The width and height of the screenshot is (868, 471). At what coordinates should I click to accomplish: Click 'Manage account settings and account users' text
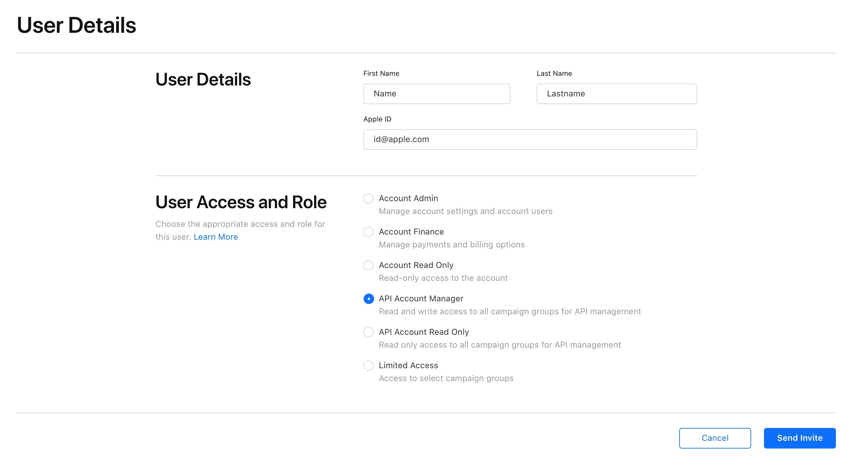465,211
